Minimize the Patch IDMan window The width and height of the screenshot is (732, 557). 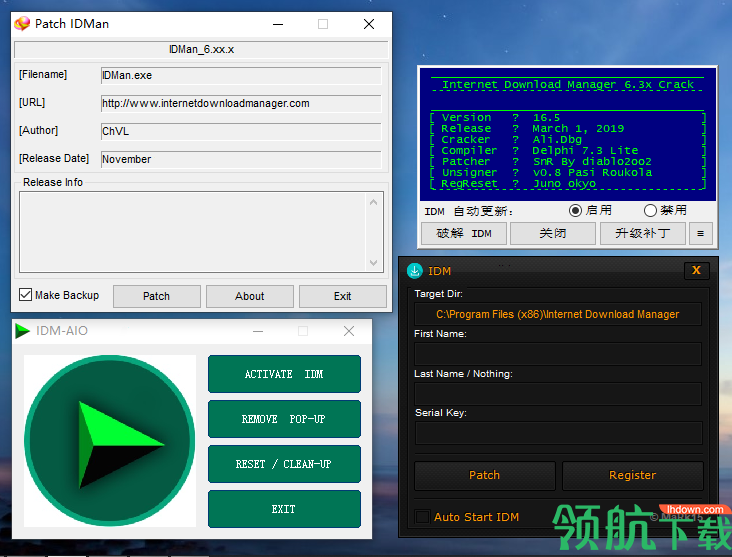coord(278,24)
